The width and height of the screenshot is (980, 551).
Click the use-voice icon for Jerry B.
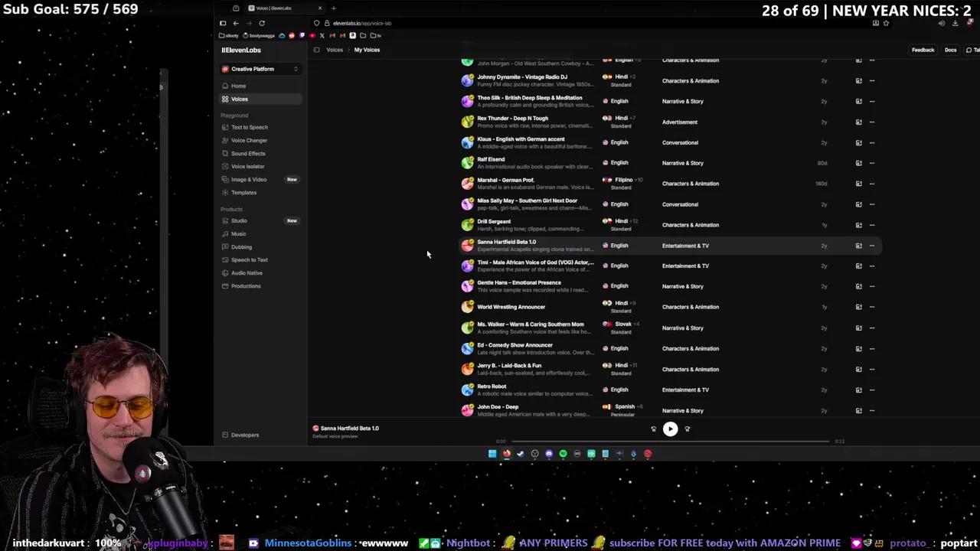point(858,369)
